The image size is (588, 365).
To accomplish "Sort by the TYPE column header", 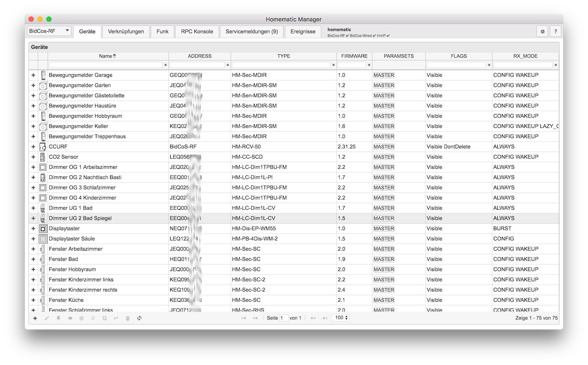I will (284, 56).
